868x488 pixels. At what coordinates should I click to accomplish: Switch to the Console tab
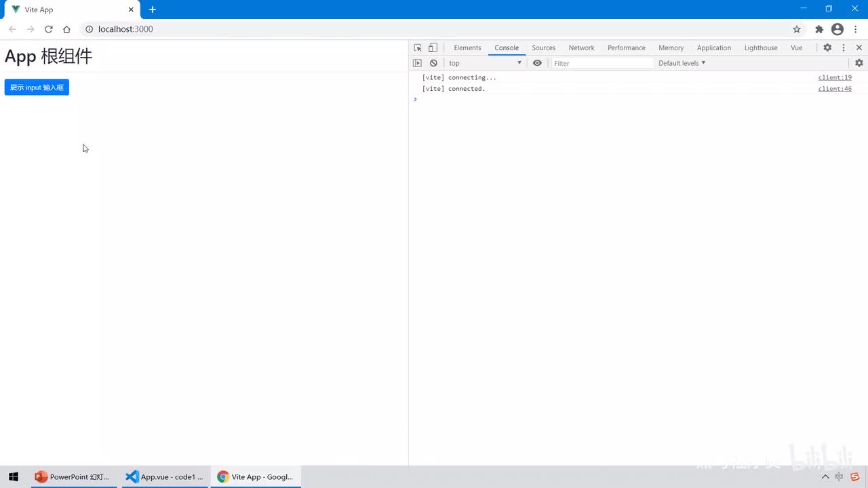[507, 47]
